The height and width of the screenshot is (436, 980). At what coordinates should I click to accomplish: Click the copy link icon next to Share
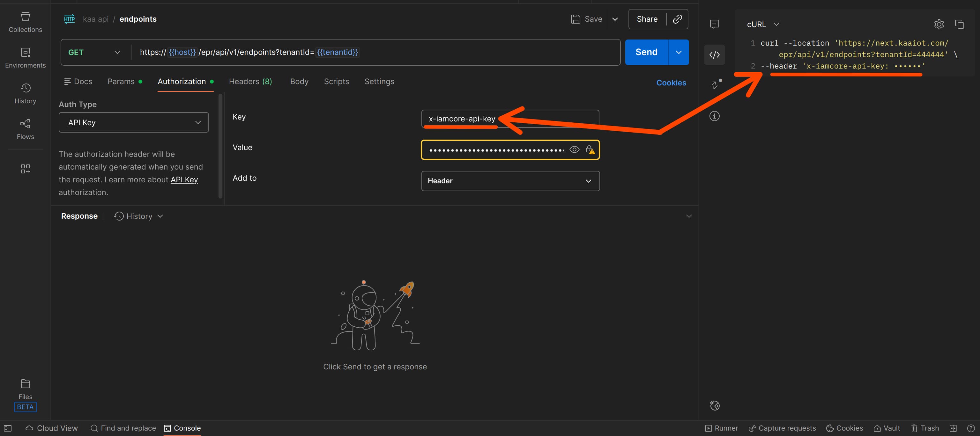[x=677, y=19]
